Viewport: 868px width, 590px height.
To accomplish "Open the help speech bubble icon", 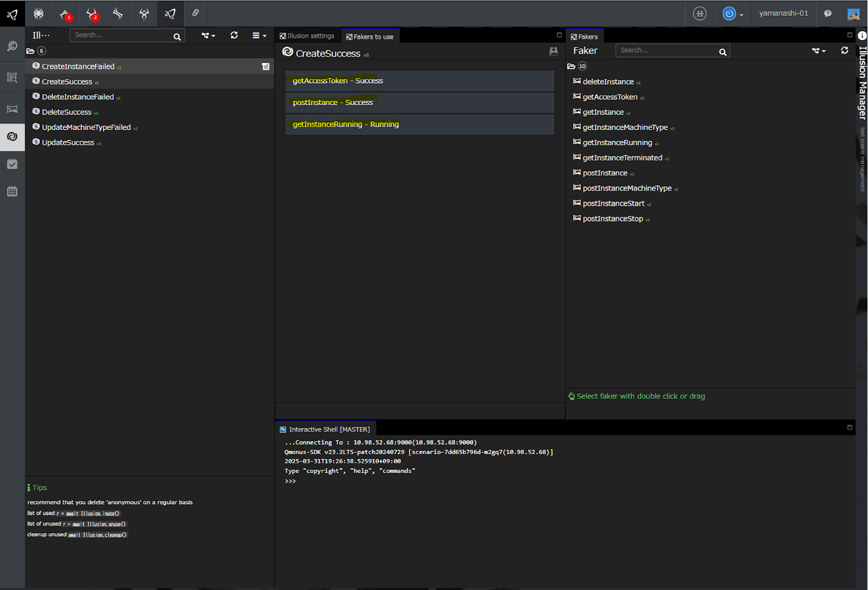I will click(828, 14).
